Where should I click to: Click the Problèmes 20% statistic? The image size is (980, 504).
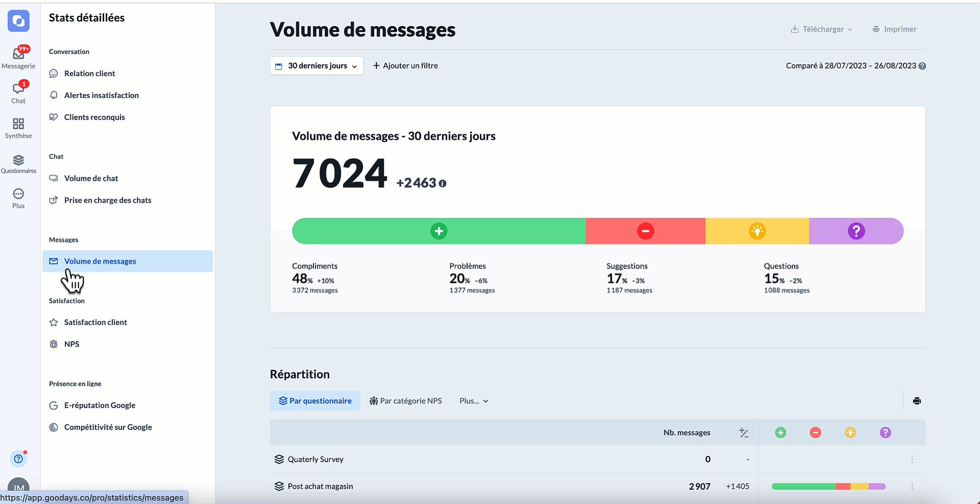(x=472, y=278)
